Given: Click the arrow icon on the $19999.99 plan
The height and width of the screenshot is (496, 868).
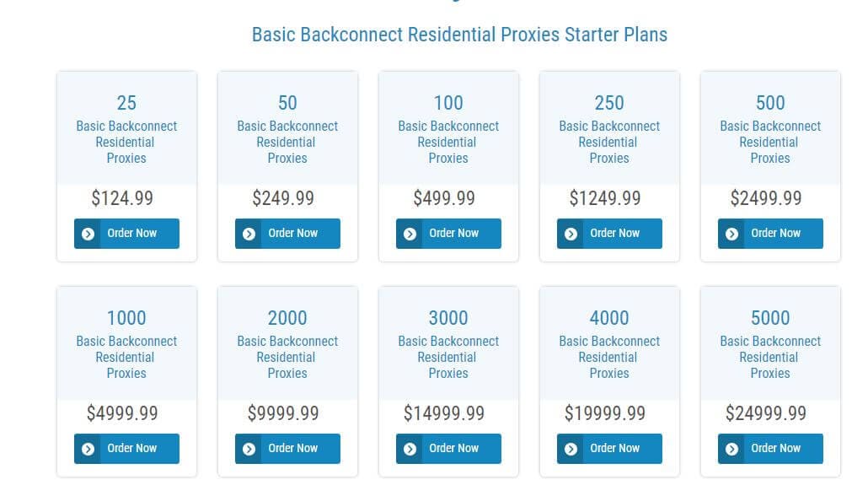Looking at the screenshot, I should point(571,449).
